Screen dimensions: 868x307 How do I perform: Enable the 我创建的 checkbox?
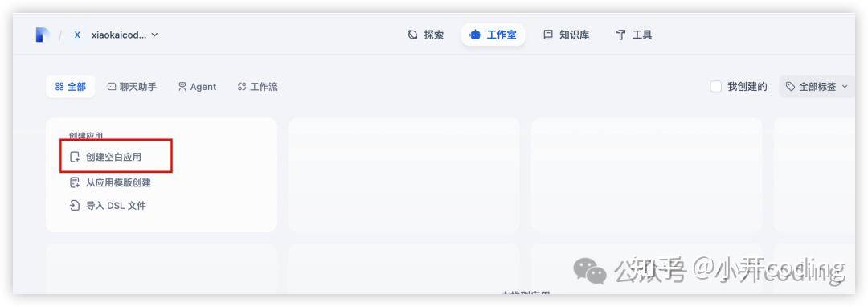pos(716,87)
